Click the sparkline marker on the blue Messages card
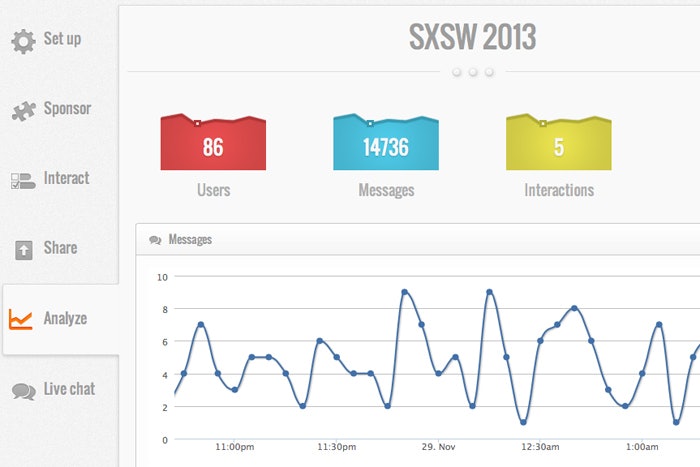This screenshot has height=467, width=700. (370, 124)
